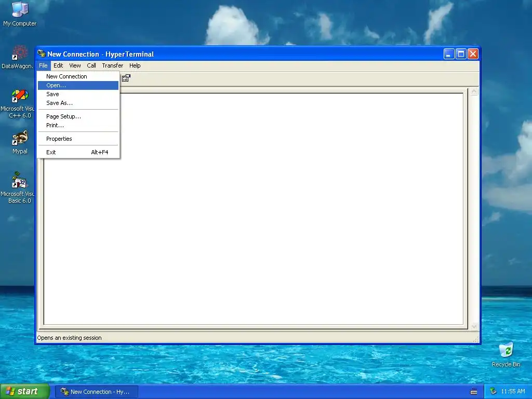Open the View menu
Screen dimensions: 532x399
point(75,65)
